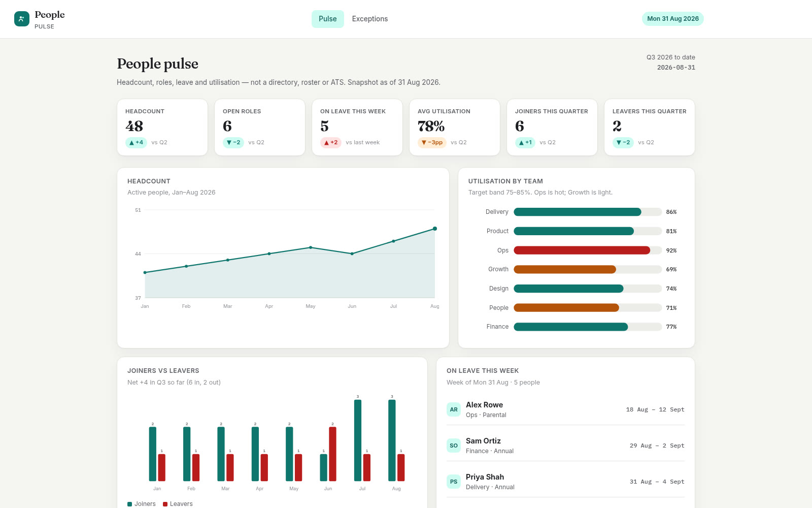Click the People utilisation bar at 71%

click(x=566, y=307)
